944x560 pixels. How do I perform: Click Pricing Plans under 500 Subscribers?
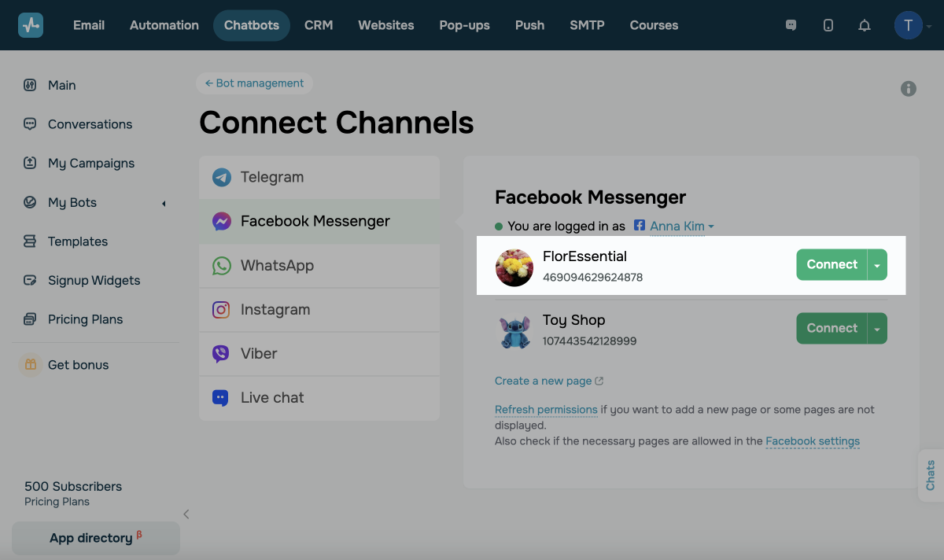point(57,502)
